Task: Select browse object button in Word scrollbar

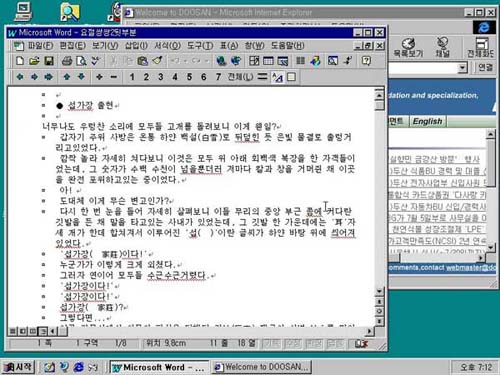Action: [x=379, y=311]
